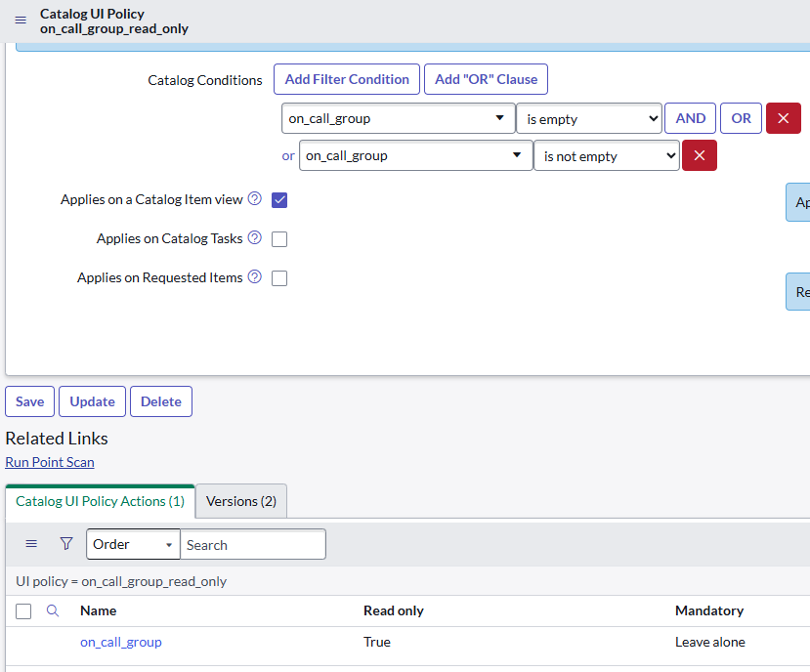Image resolution: width=810 pixels, height=672 pixels.
Task: Delete the 'is not empty' condition row
Action: pos(700,155)
